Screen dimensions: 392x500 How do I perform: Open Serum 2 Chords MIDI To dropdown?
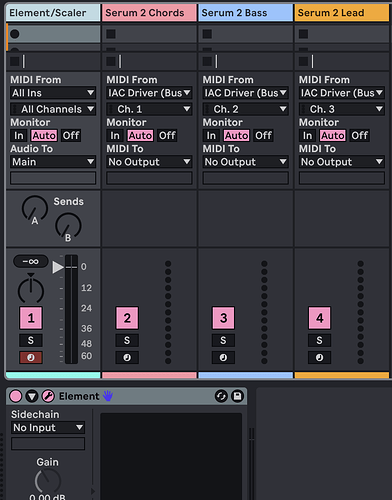[149, 162]
